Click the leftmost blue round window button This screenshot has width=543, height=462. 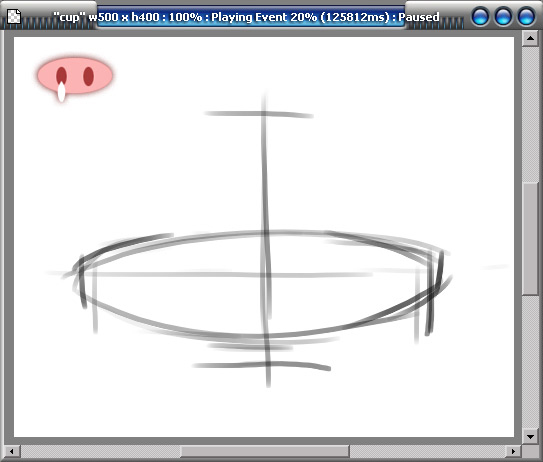pyautogui.click(x=480, y=17)
